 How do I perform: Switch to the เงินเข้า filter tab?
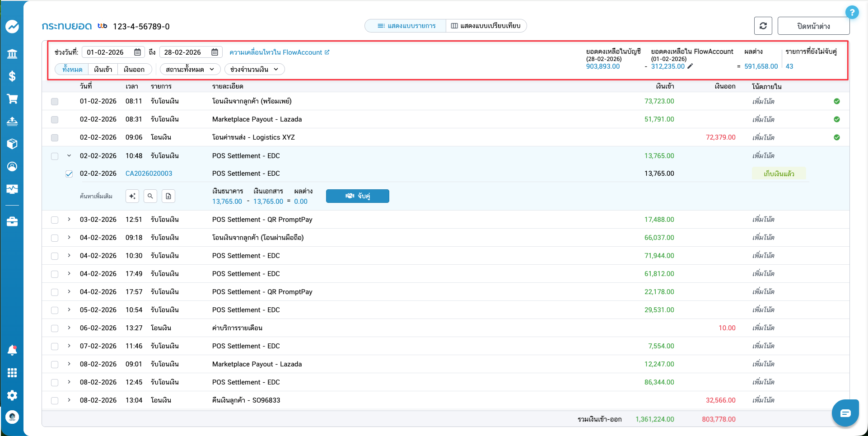(x=103, y=70)
